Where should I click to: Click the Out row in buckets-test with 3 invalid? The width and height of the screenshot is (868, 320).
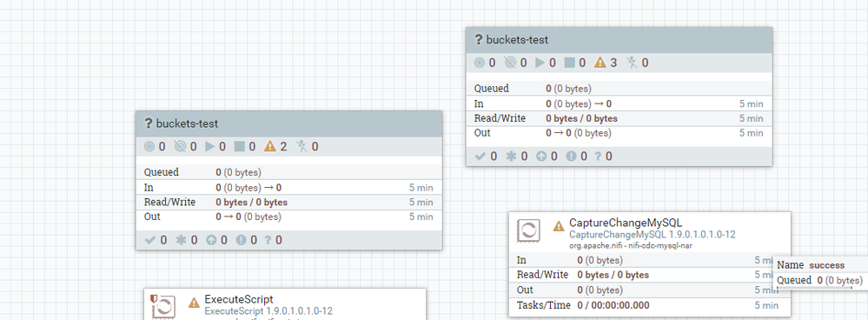619,133
